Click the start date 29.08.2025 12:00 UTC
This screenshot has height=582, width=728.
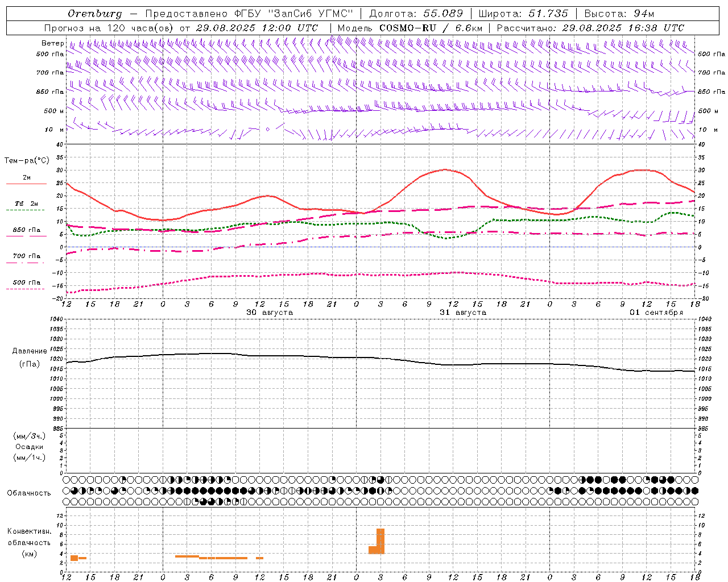pos(257,28)
